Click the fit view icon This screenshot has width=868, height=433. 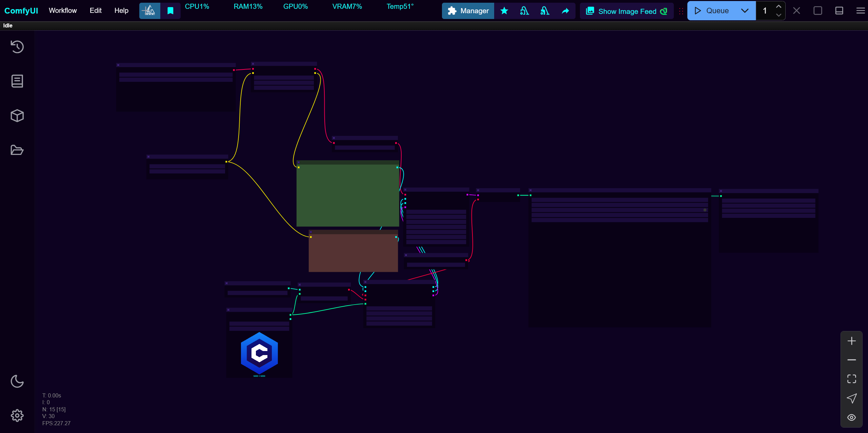851,379
